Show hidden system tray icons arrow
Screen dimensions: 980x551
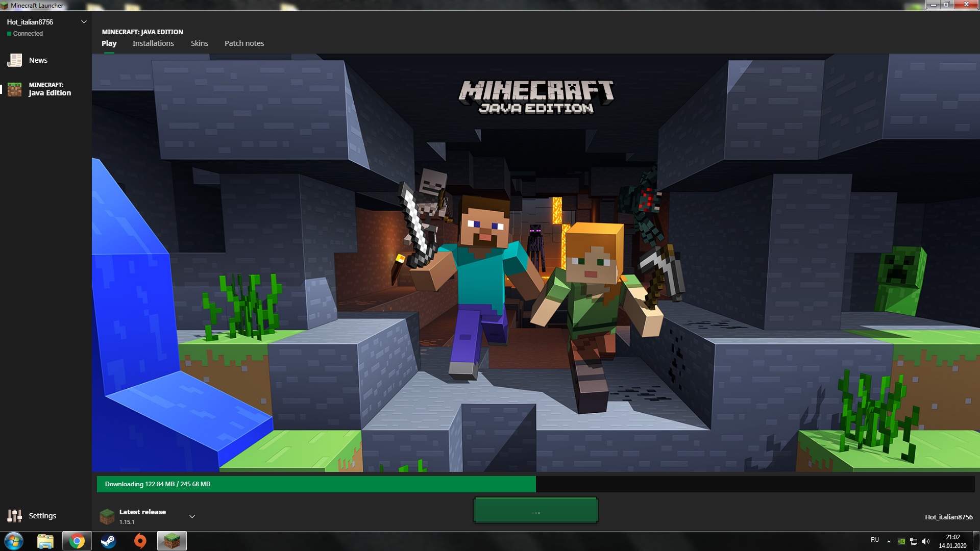[889, 541]
